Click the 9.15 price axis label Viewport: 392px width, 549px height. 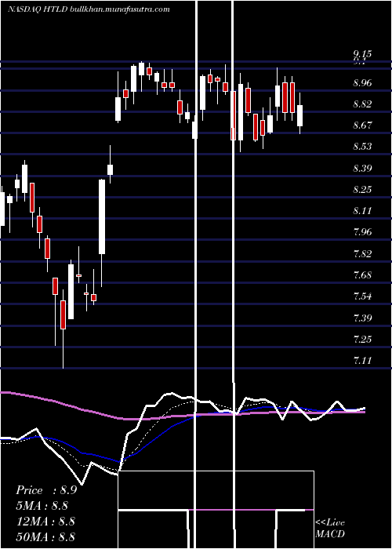click(x=362, y=54)
